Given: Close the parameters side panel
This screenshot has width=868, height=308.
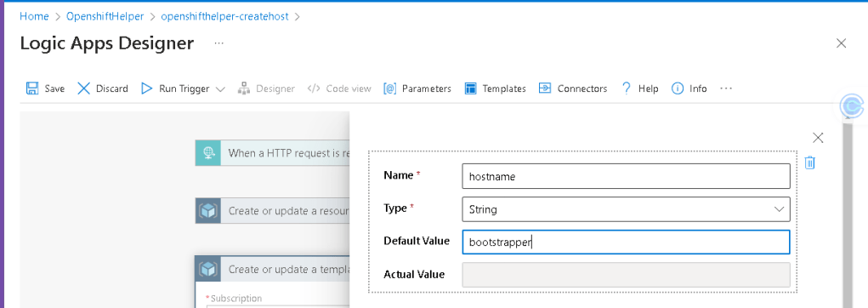Looking at the screenshot, I should [x=818, y=138].
